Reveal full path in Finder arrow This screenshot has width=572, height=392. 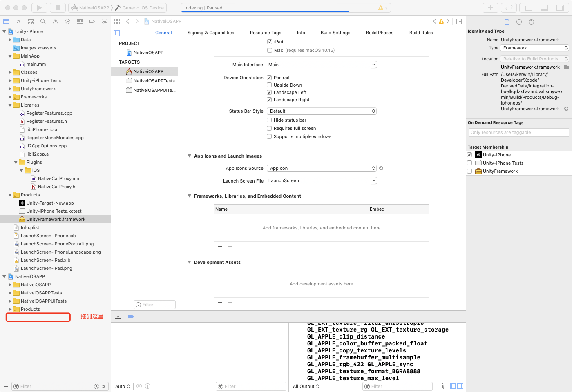(566, 109)
